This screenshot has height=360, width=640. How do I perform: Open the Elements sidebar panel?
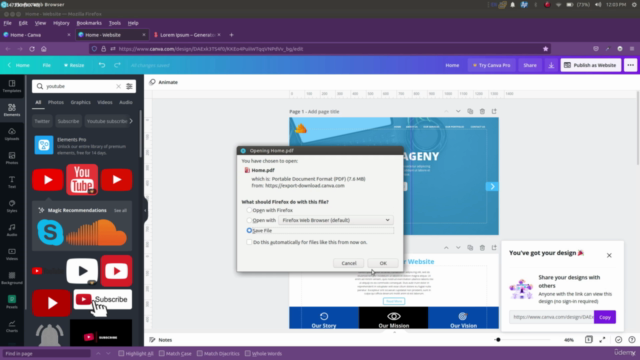click(12, 110)
